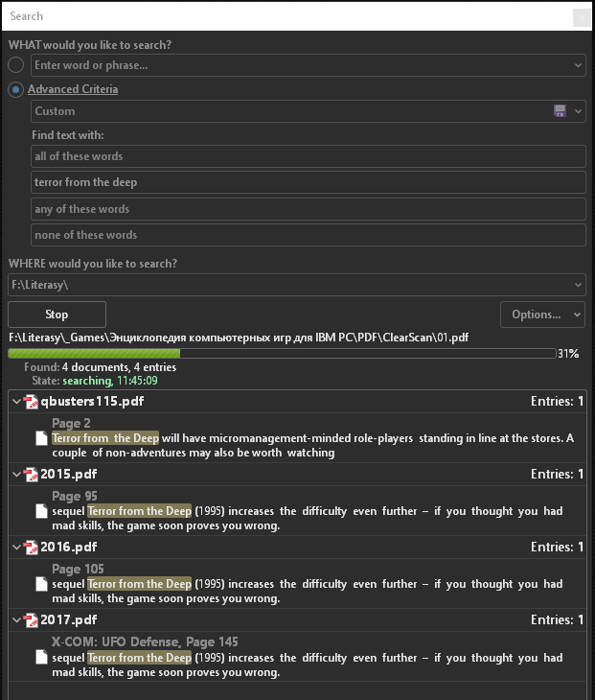Click the PDF icon beside qbusters115.pdf
595x700 pixels.
[30, 402]
